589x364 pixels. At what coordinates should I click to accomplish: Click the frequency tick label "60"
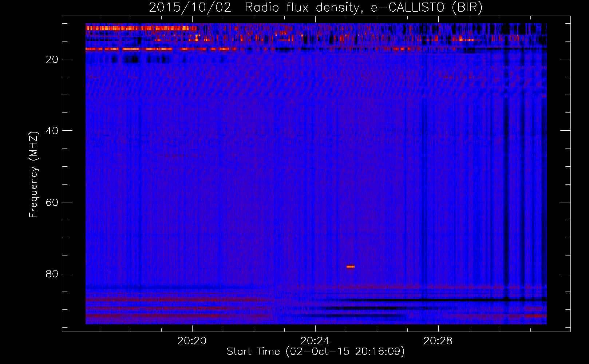click(x=52, y=202)
